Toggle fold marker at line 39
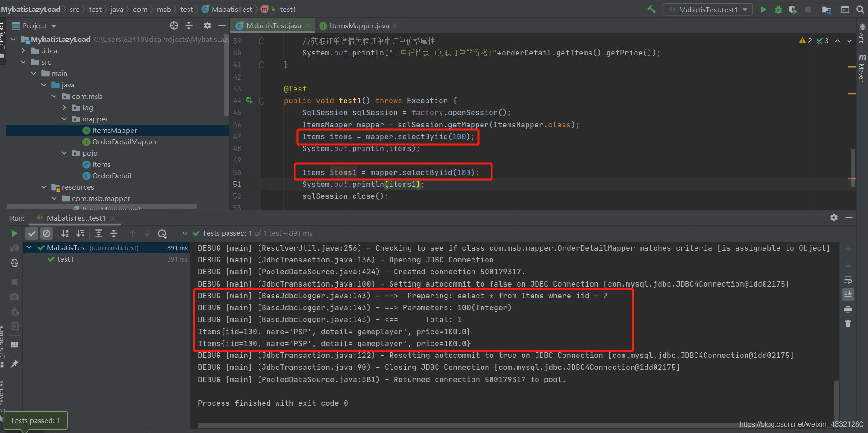The image size is (868, 433). [x=262, y=41]
